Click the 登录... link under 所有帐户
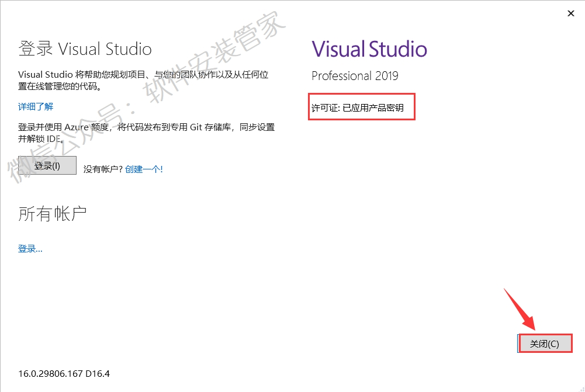 (x=30, y=249)
